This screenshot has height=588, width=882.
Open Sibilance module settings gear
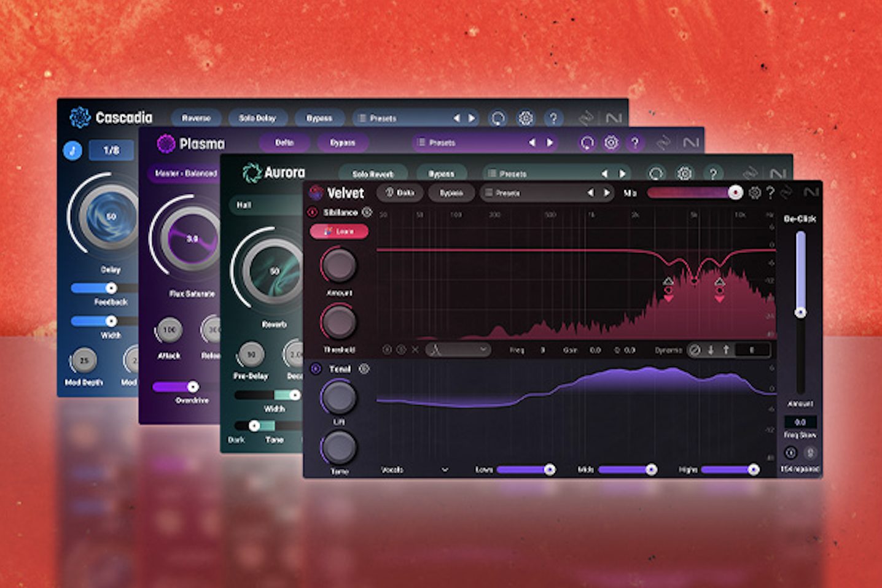(367, 212)
